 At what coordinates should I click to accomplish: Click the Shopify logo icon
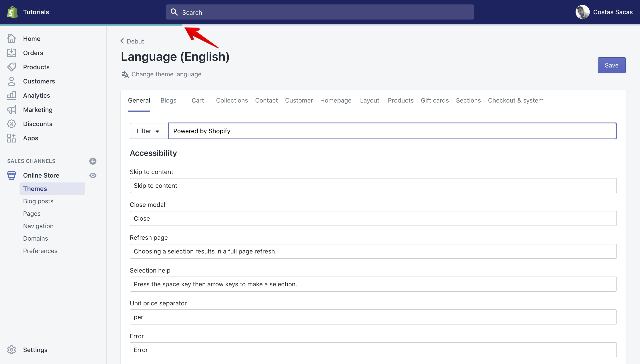[12, 12]
